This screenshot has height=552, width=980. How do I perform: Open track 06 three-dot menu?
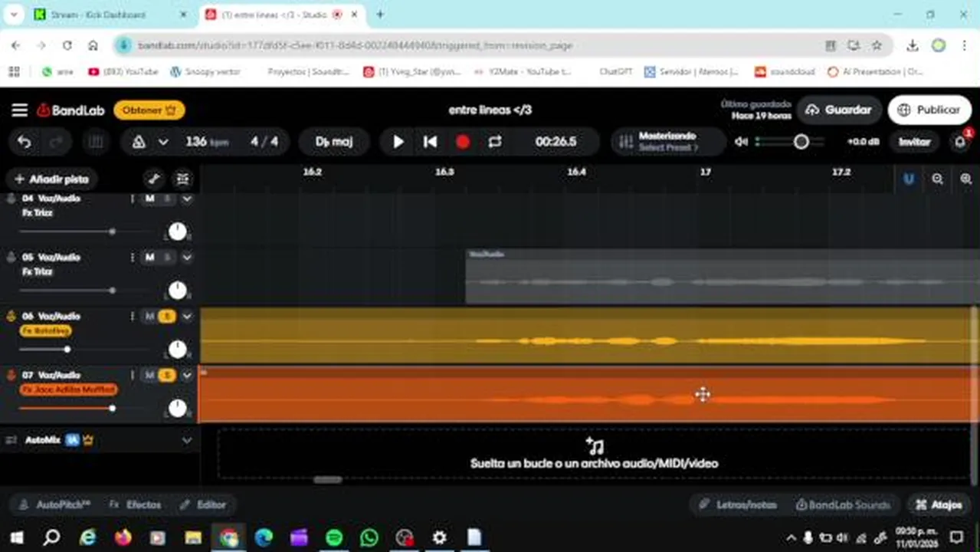132,316
